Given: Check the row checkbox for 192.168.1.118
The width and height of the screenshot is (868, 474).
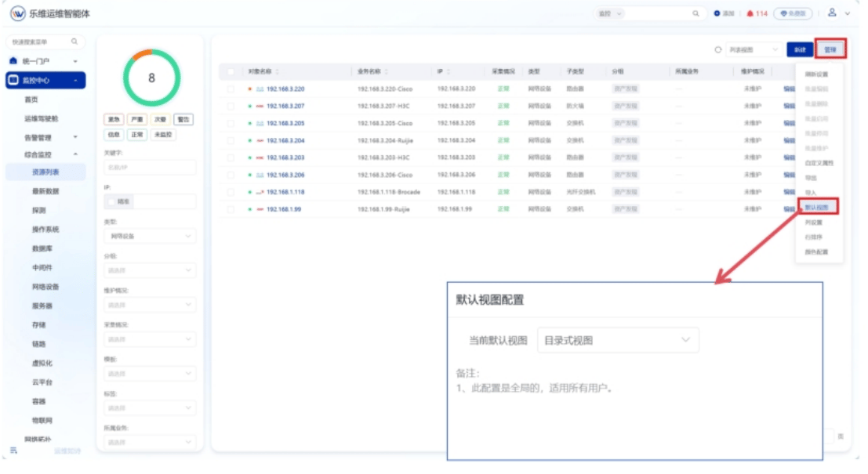Looking at the screenshot, I should click(231, 193).
